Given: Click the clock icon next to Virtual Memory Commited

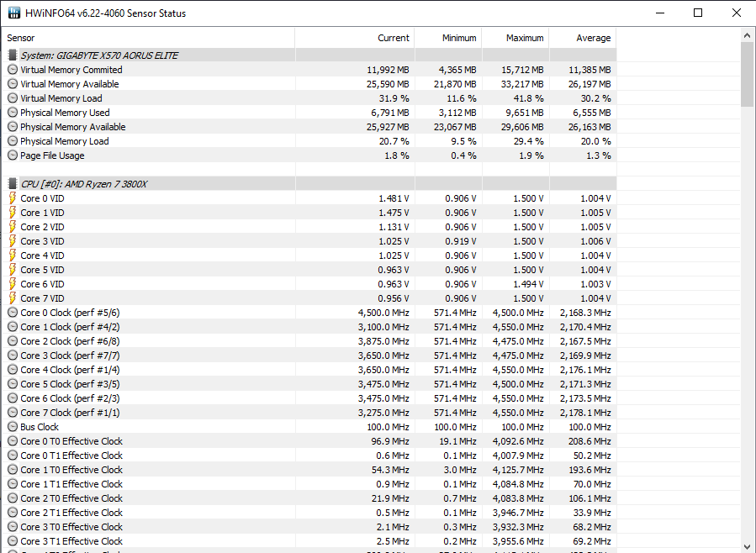Looking at the screenshot, I should [x=13, y=70].
